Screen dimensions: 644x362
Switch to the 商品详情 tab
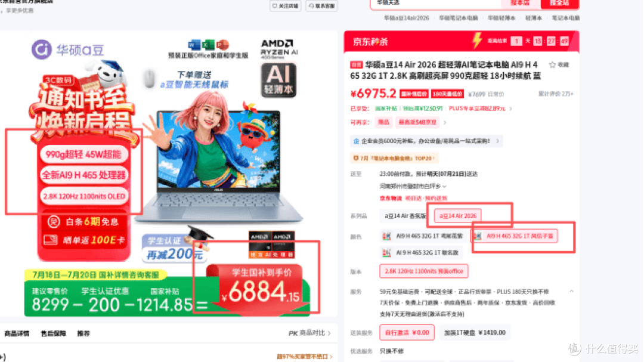pyautogui.click(x=17, y=333)
